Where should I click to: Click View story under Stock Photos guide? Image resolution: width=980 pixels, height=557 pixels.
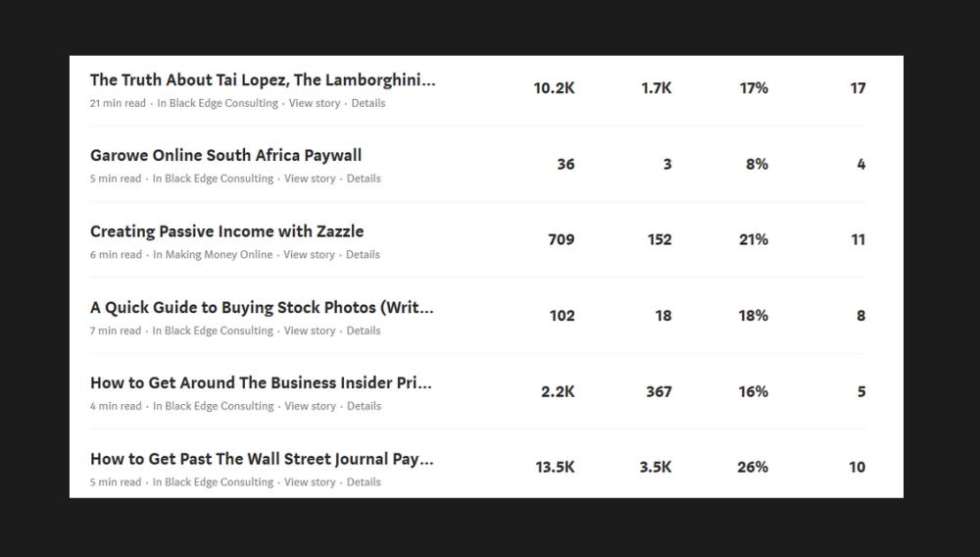(x=310, y=330)
